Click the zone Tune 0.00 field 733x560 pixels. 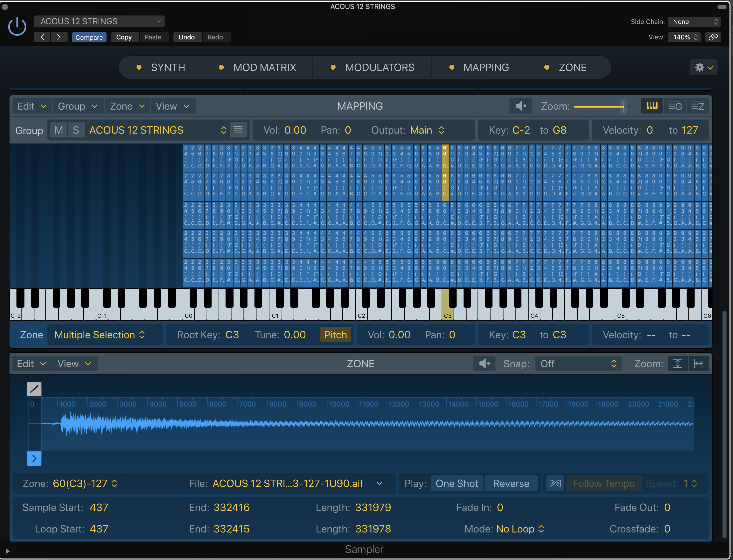[x=295, y=335]
